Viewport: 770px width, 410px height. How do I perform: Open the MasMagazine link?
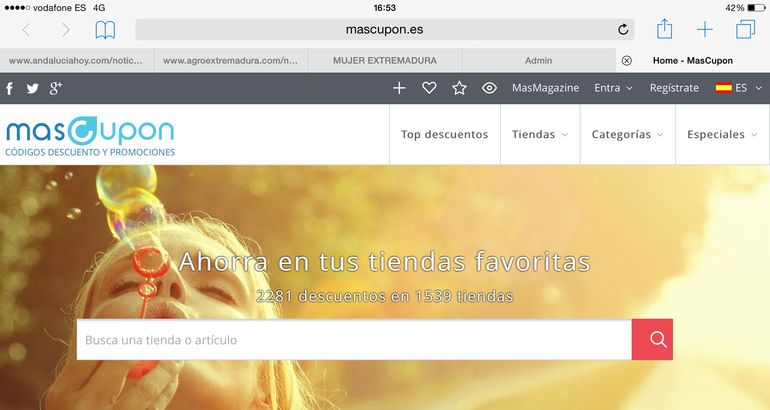[545, 88]
